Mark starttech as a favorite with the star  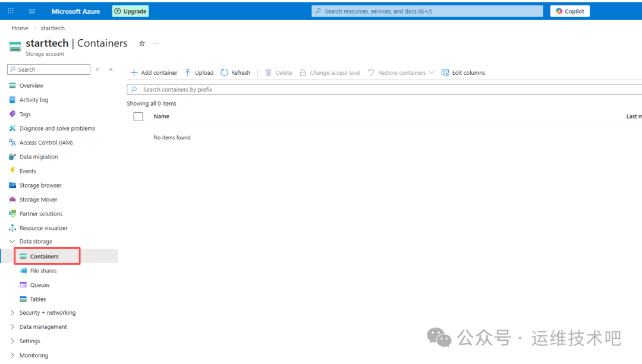pos(141,43)
